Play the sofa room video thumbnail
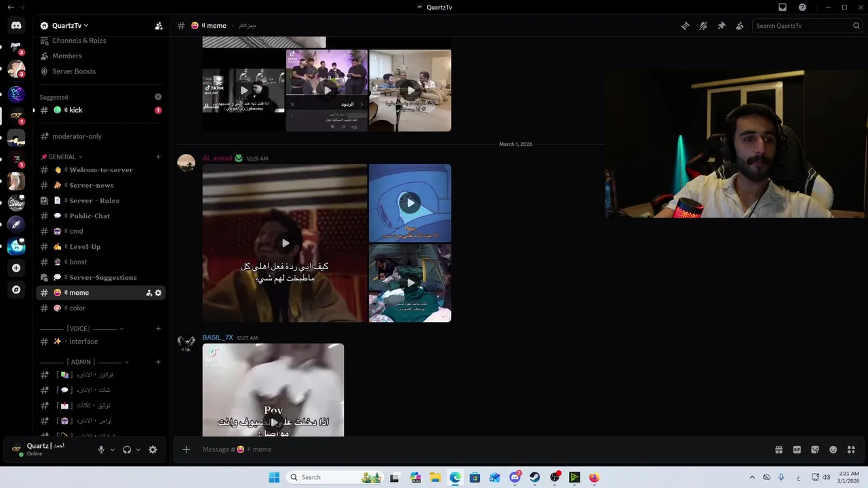Viewport: 868px width, 488px height. [x=410, y=90]
